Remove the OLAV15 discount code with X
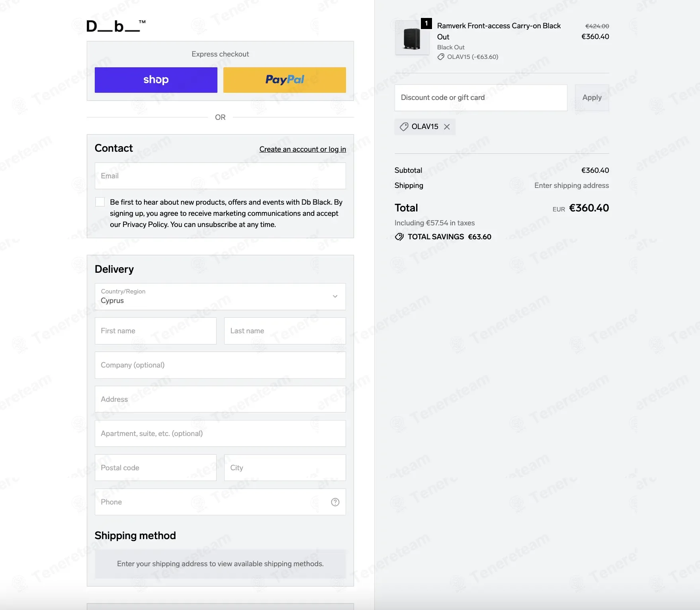700x610 pixels. point(447,127)
